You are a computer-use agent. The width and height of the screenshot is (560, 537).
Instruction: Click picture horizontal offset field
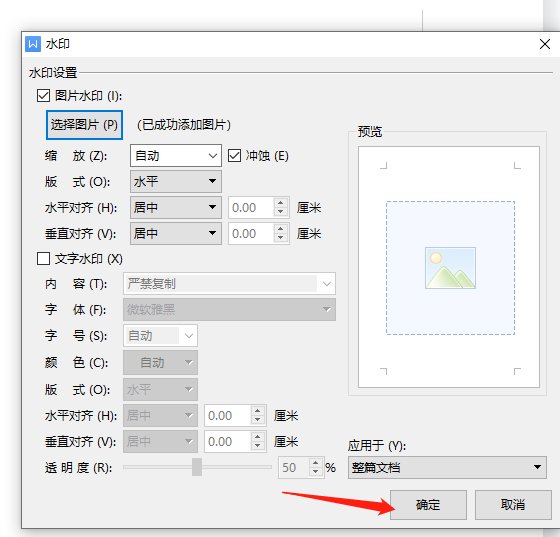point(251,207)
